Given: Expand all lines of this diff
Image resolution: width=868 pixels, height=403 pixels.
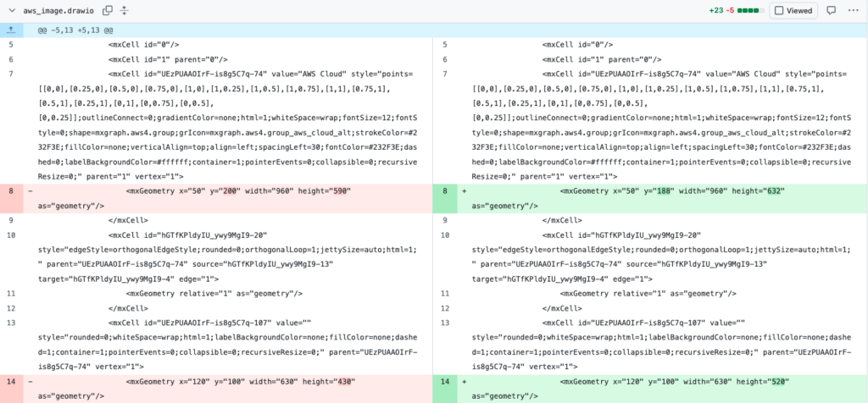Looking at the screenshot, I should click(x=125, y=11).
